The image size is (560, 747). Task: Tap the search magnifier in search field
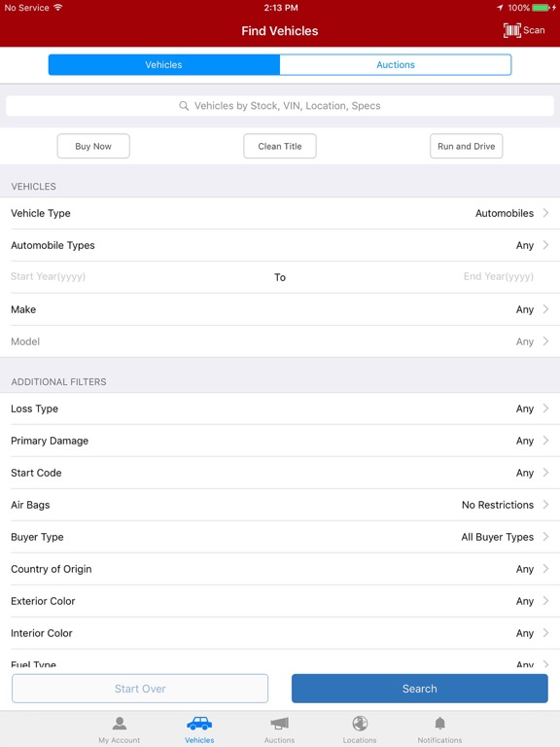point(184,106)
